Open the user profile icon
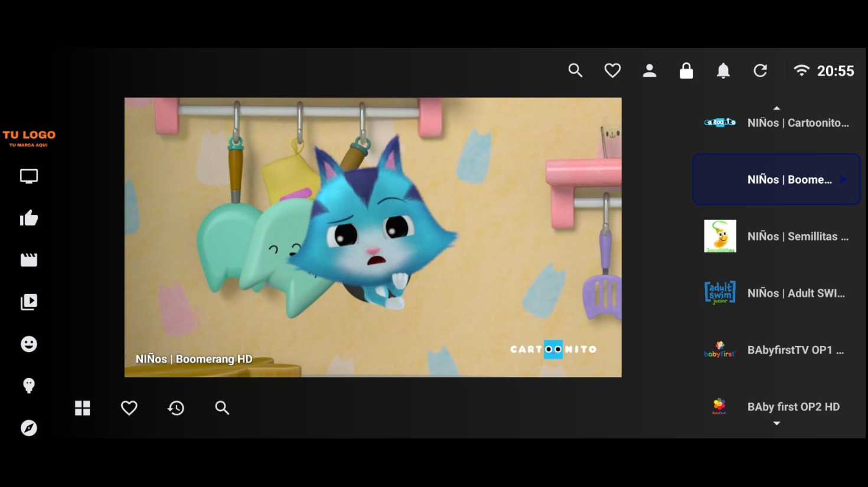 point(650,71)
